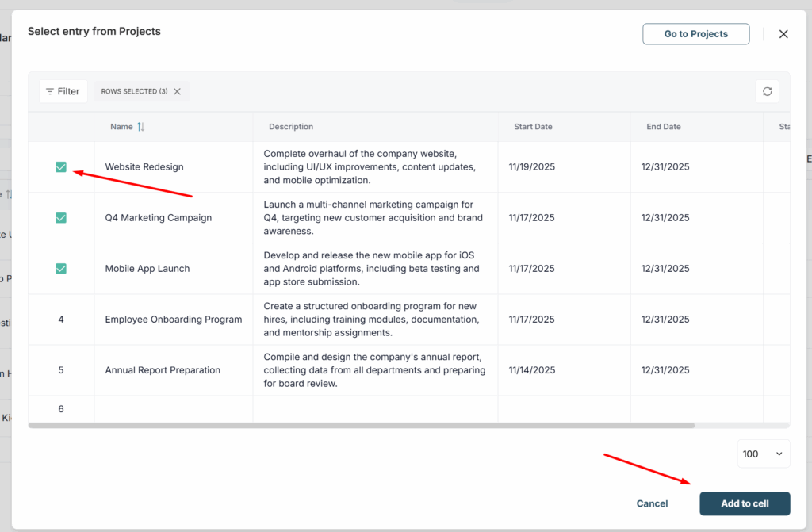Deselect the Mobile App Launch checkbox
This screenshot has width=812, height=532.
pos(61,269)
